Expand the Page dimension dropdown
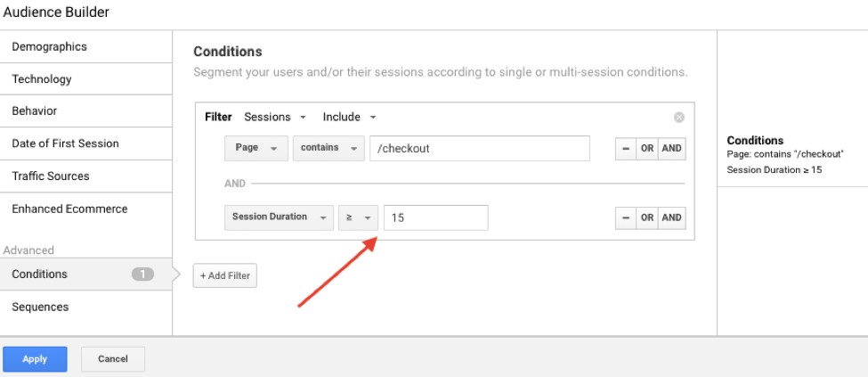The width and height of the screenshot is (868, 377). click(x=256, y=148)
